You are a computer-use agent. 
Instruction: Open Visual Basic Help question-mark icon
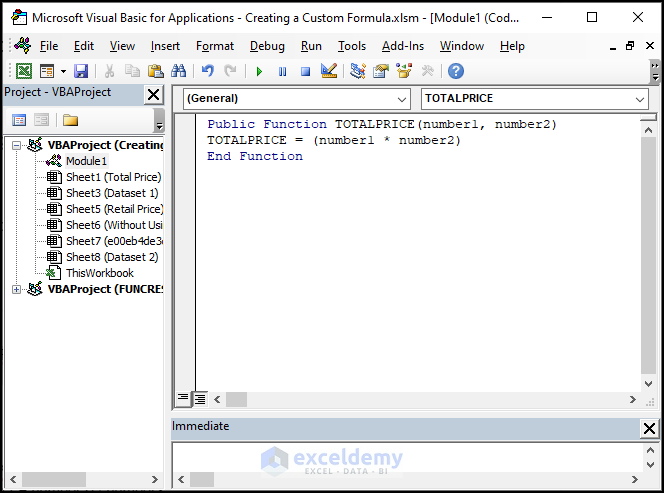[x=456, y=71]
